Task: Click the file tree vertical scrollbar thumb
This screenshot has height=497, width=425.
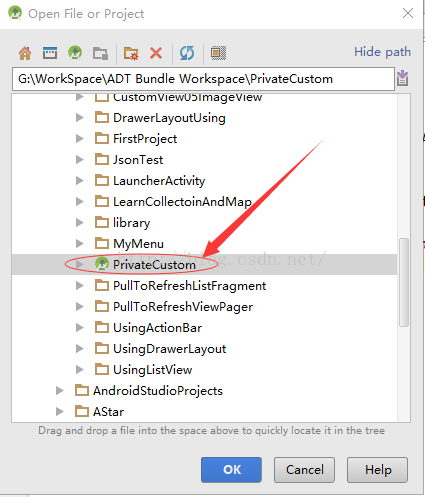Action: coord(404,282)
